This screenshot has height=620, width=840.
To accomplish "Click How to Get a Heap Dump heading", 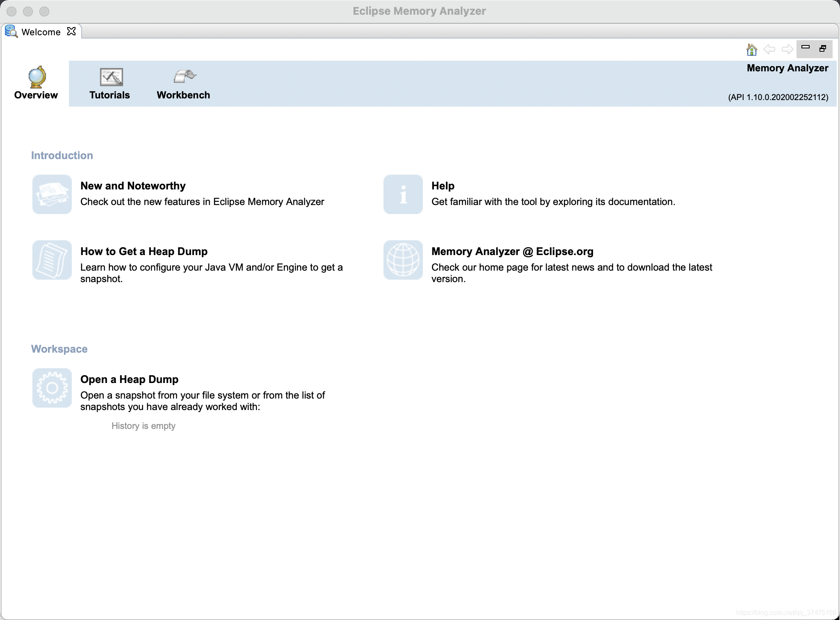I will tap(144, 251).
